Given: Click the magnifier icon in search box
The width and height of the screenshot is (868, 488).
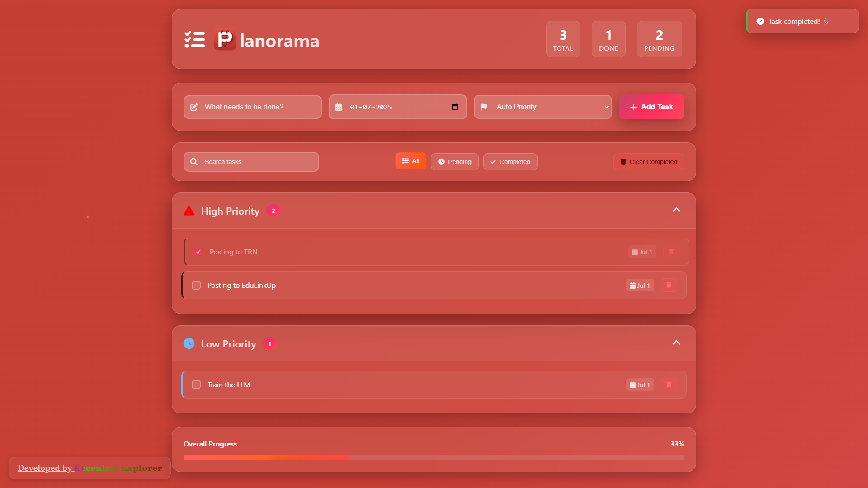Looking at the screenshot, I should pyautogui.click(x=194, y=162).
